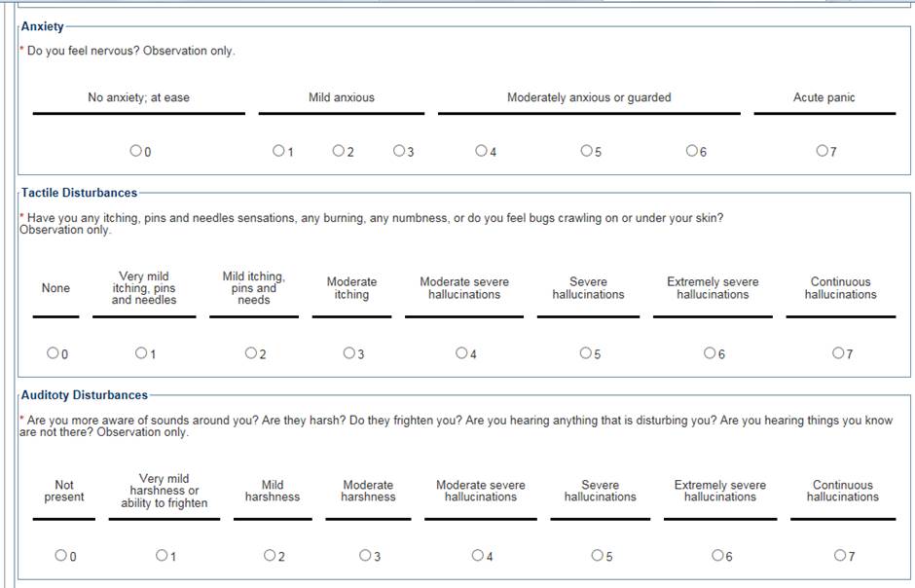Choose Anxiety score 5 radio button
Viewport: 915px width, 588px height.
pyautogui.click(x=586, y=151)
